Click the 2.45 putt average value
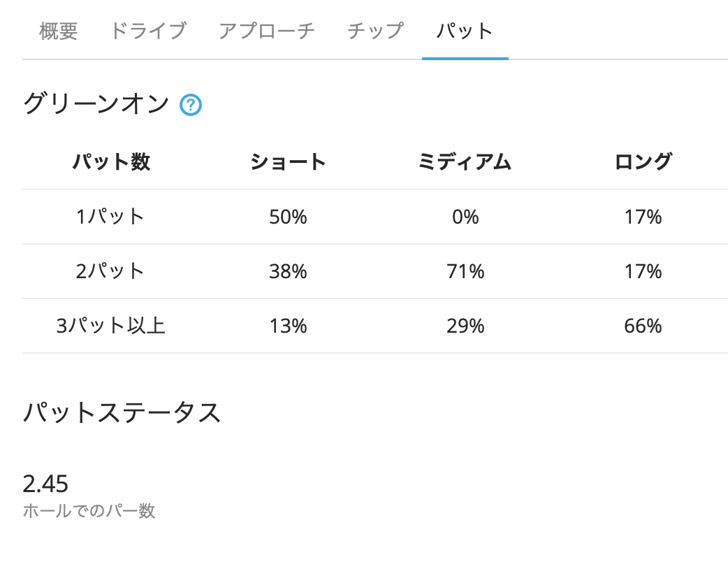 [x=45, y=484]
